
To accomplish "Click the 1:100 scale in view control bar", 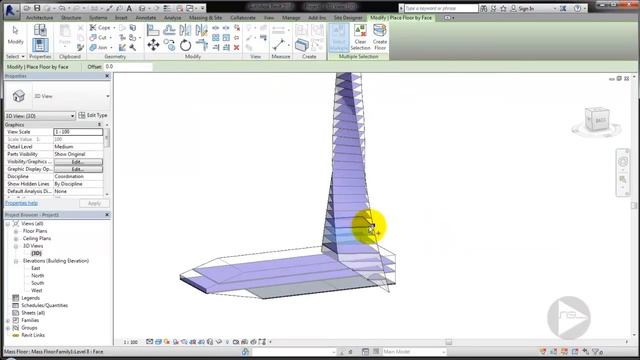I will pos(131,342).
